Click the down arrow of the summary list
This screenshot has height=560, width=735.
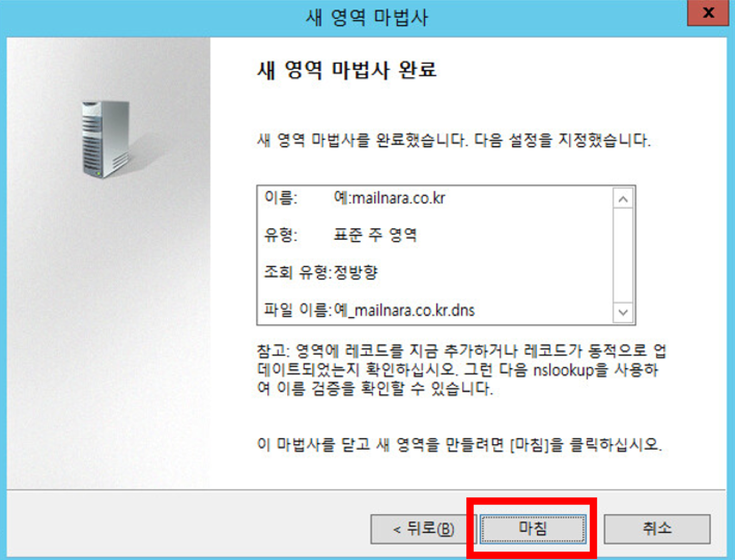coord(623,312)
